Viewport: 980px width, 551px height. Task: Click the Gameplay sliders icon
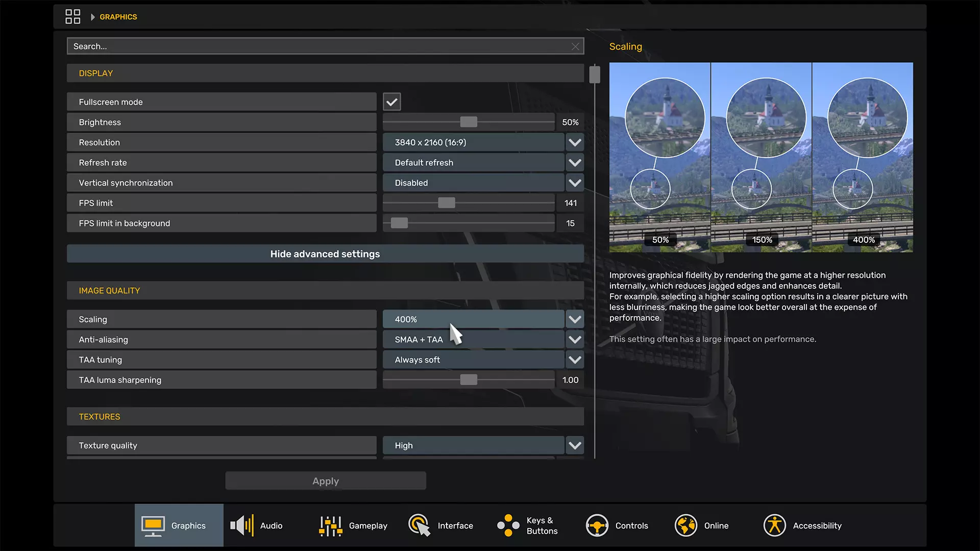pyautogui.click(x=330, y=526)
